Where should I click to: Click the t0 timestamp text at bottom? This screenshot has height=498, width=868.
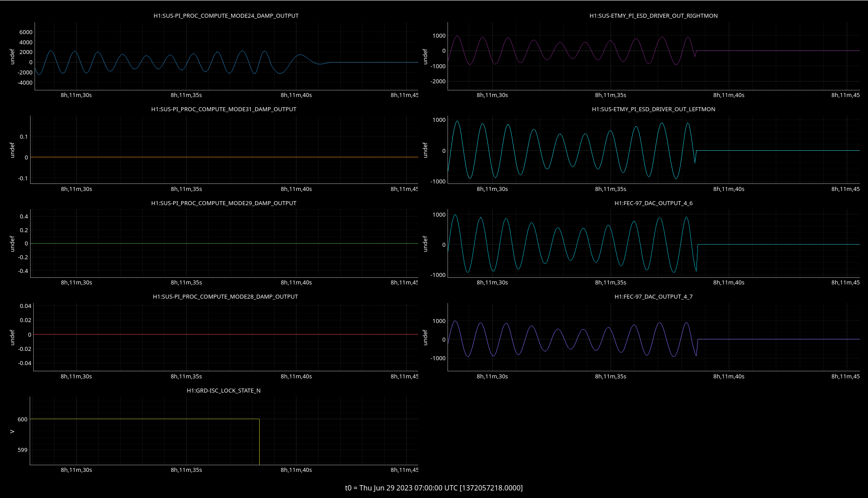(x=434, y=488)
